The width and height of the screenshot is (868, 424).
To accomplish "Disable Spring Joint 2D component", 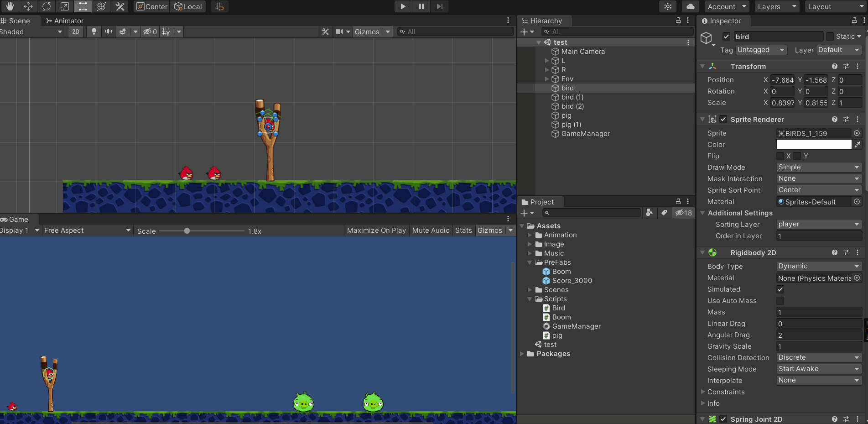I will click(x=723, y=419).
